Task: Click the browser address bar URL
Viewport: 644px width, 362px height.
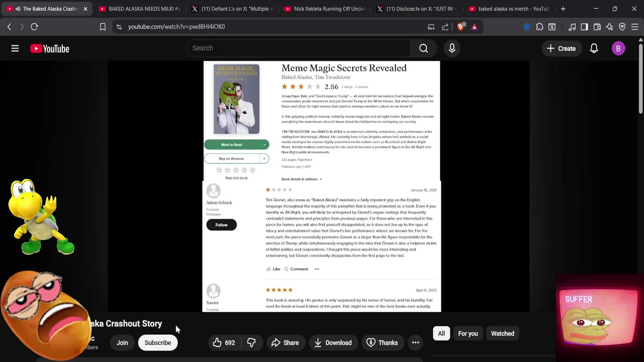Action: [177, 27]
